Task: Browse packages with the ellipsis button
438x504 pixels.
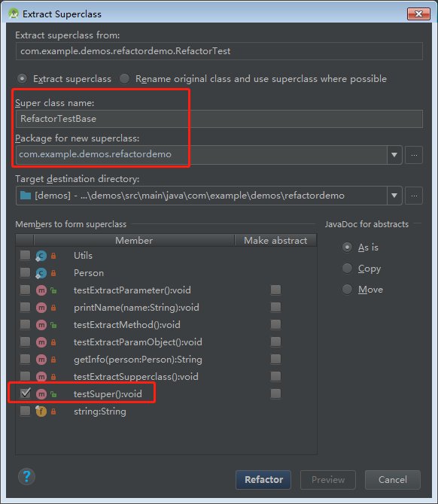Action: pyautogui.click(x=414, y=155)
